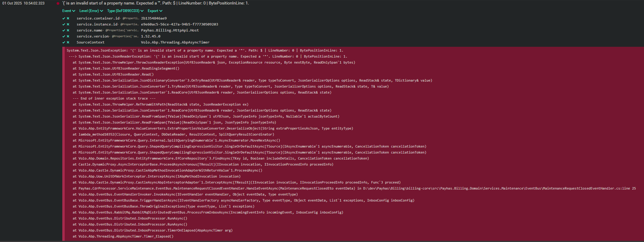Screen dimensions: 644x242
Task: Click the service.name property label
Action: click(89, 30)
